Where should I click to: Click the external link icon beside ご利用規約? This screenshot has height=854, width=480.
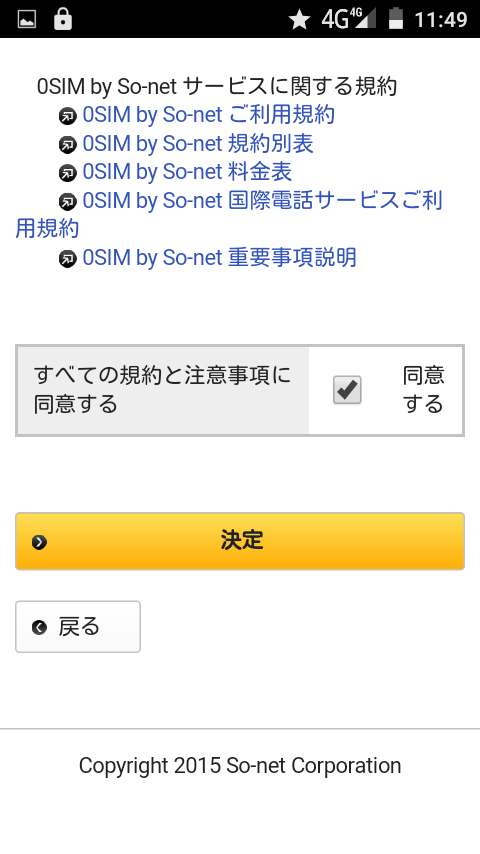(68, 116)
